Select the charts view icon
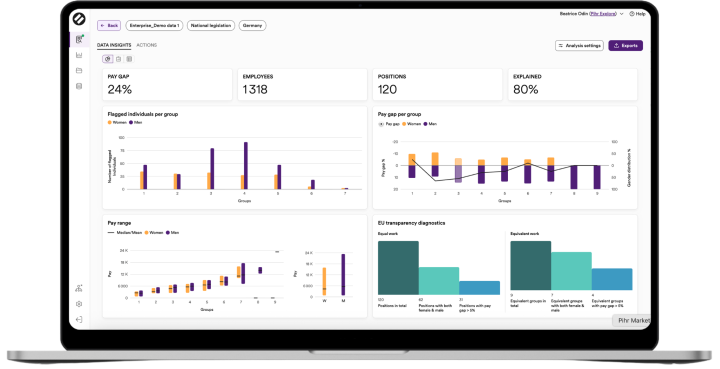The width and height of the screenshot is (720, 369). (108, 59)
